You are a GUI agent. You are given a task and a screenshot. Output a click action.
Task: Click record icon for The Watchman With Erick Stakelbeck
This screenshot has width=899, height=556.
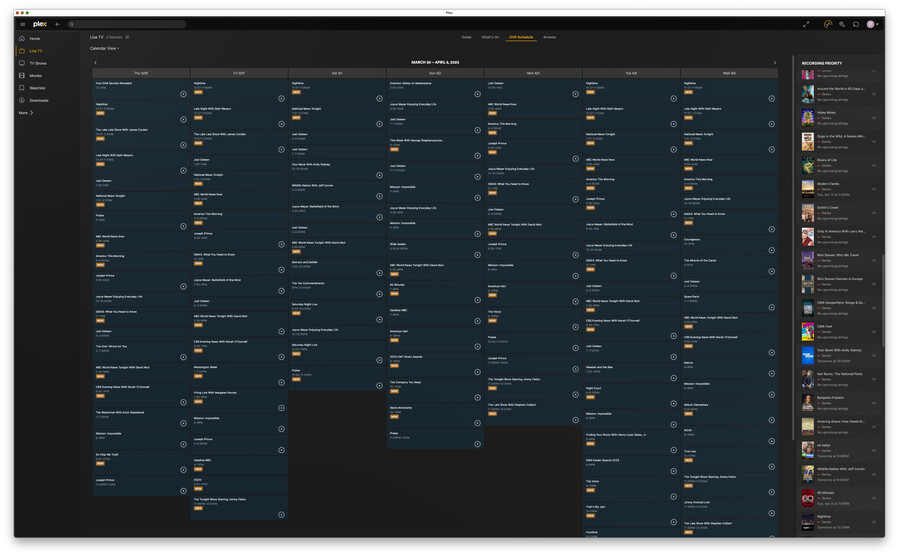[x=183, y=423]
